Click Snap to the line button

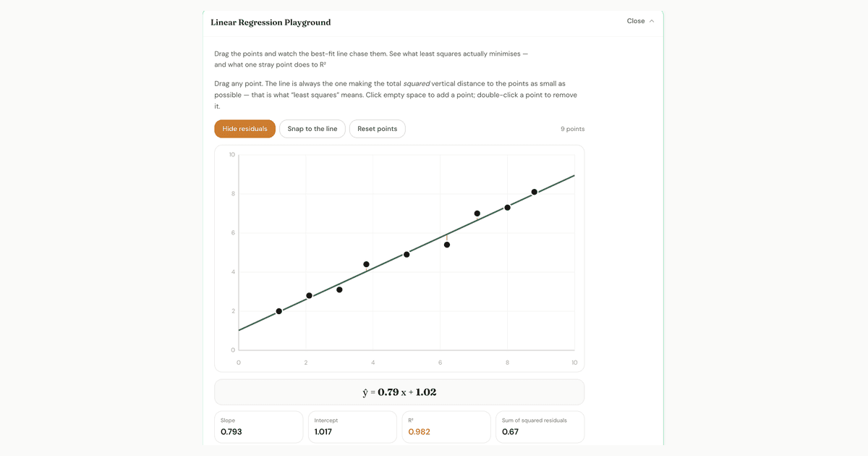point(312,129)
